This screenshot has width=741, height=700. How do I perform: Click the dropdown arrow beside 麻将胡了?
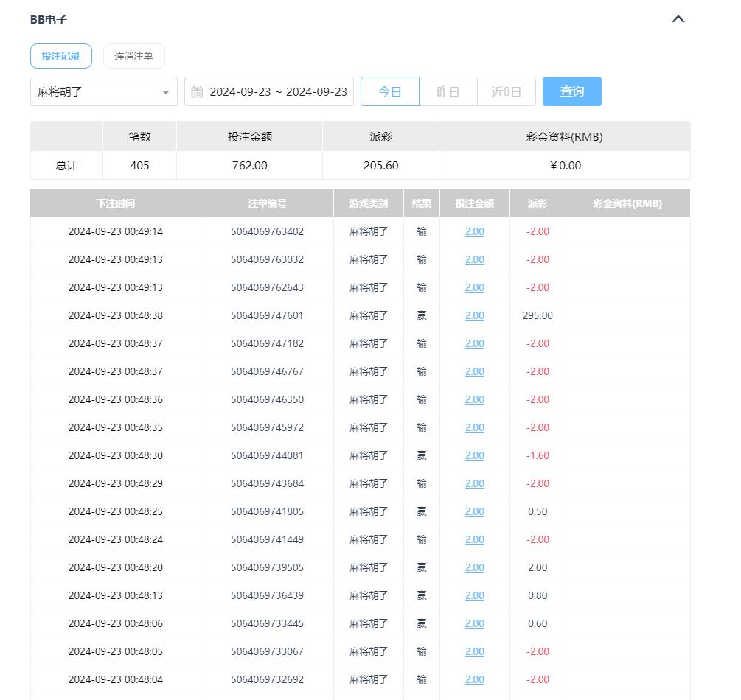[x=166, y=92]
